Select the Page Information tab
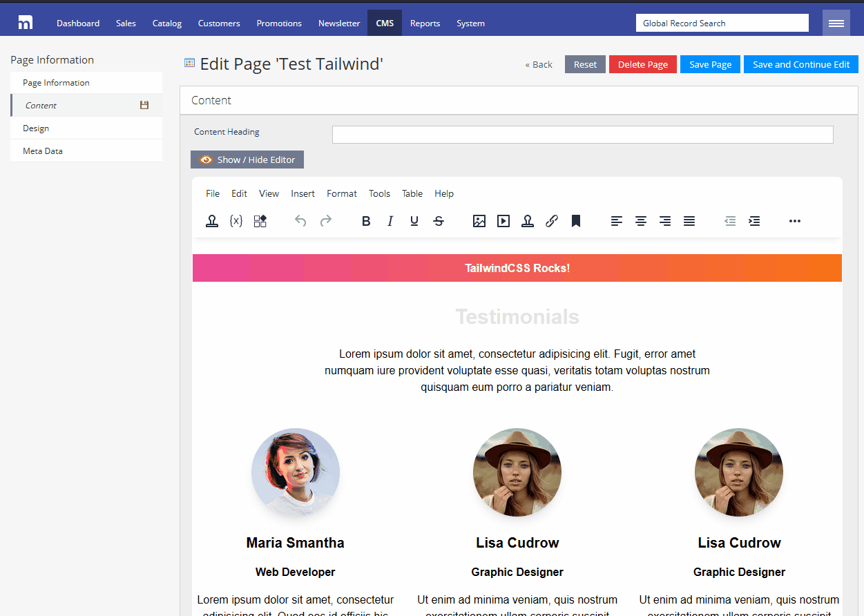This screenshot has height=616, width=864. pyautogui.click(x=86, y=83)
